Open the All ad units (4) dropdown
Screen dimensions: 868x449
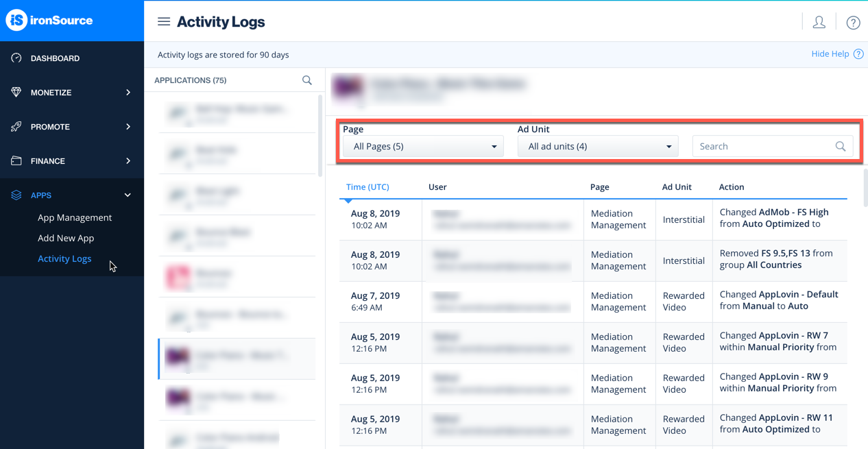tap(597, 146)
